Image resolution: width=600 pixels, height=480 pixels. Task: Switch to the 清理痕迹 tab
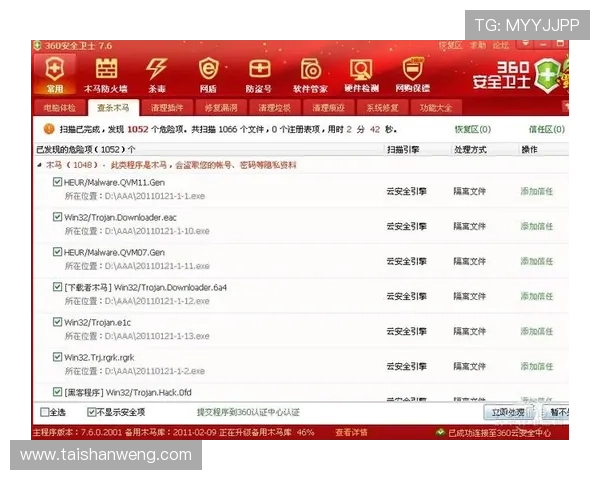click(328, 108)
